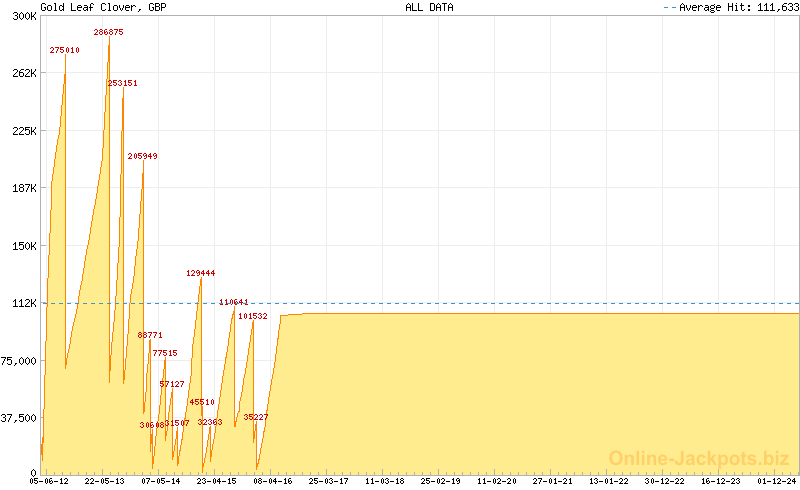The width and height of the screenshot is (800, 490).
Task: Click the 300K y-axis label
Action: point(24,16)
